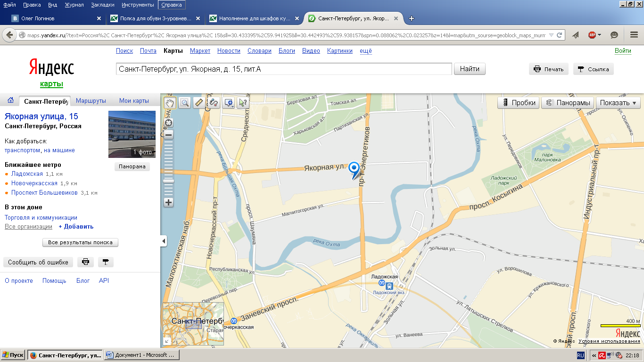Zoom in with the plus button

coord(168,203)
